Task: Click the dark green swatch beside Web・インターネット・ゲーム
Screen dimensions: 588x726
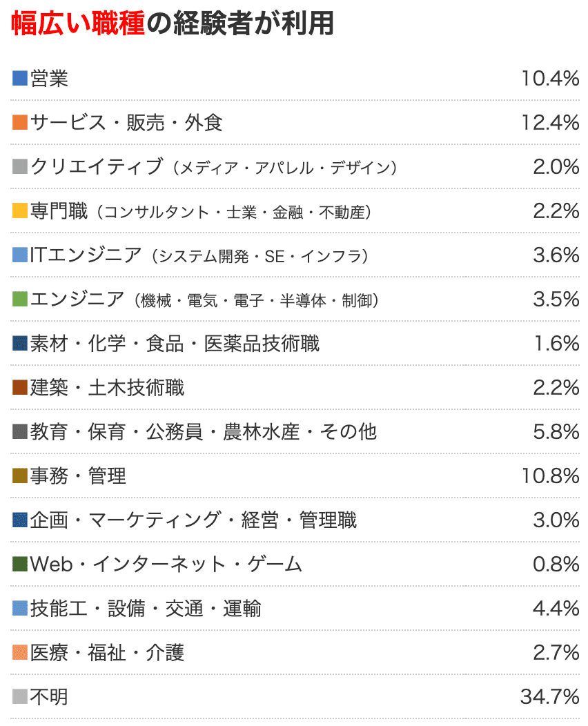Action: tap(20, 565)
